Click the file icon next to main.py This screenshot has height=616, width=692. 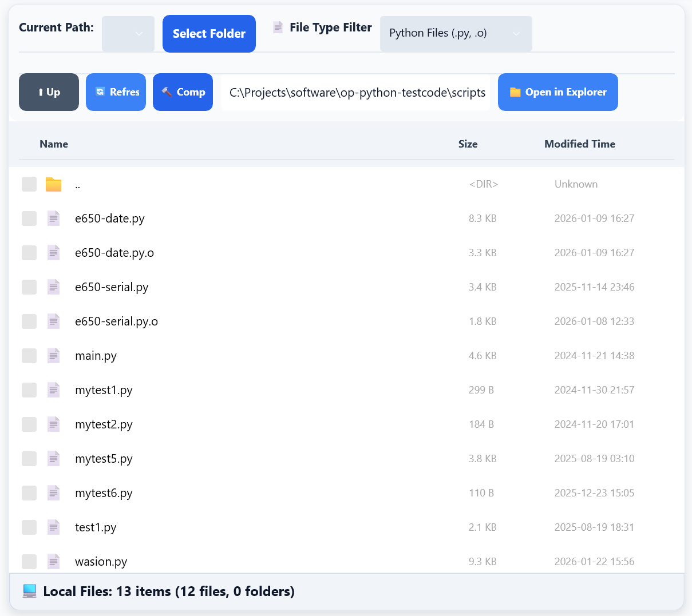[x=53, y=355]
